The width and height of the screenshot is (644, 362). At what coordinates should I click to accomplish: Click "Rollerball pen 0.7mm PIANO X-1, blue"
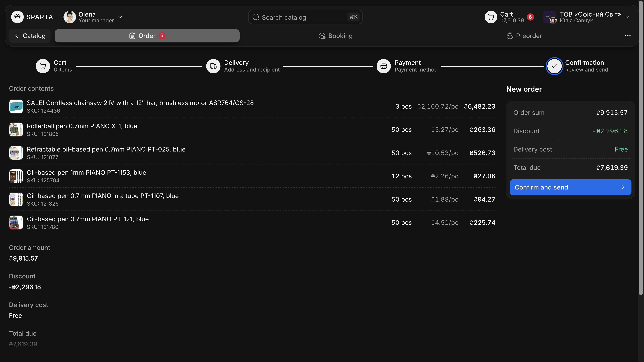pos(82,126)
